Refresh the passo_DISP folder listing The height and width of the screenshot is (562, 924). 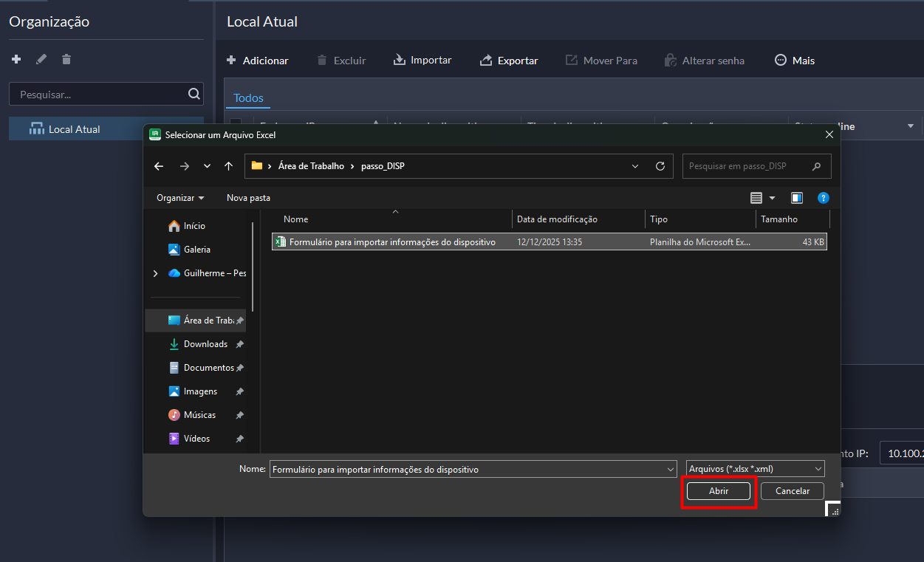pyautogui.click(x=660, y=166)
